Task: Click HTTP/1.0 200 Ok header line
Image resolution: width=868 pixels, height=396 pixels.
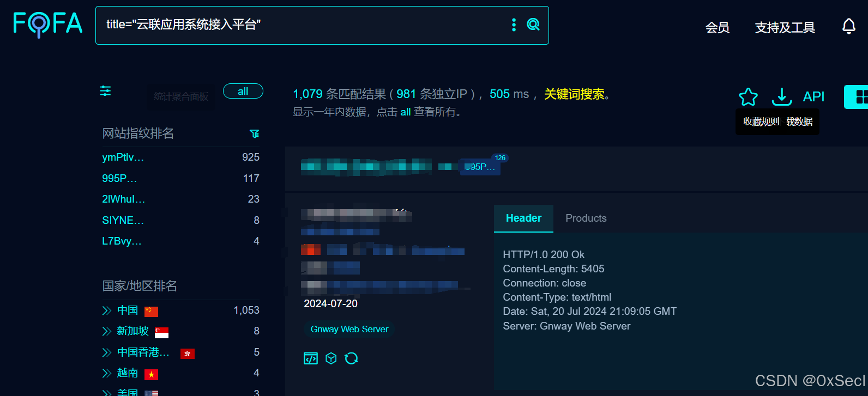Action: click(x=544, y=255)
